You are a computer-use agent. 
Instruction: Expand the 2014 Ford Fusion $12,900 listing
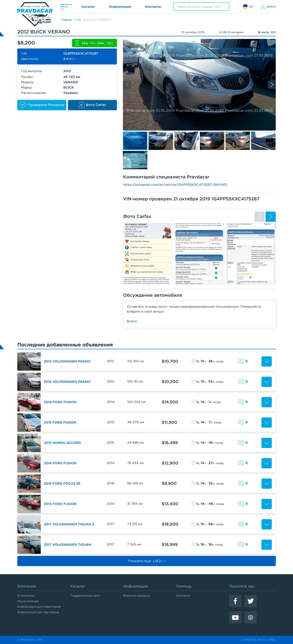(x=267, y=463)
